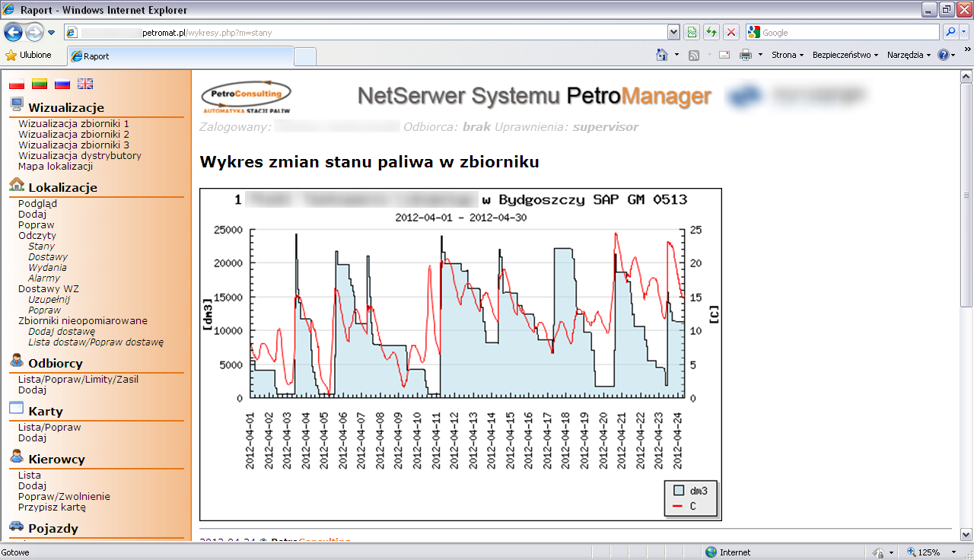This screenshot has height=560, width=974.
Task: Click the Stop loading icon
Action: pyautogui.click(x=730, y=32)
